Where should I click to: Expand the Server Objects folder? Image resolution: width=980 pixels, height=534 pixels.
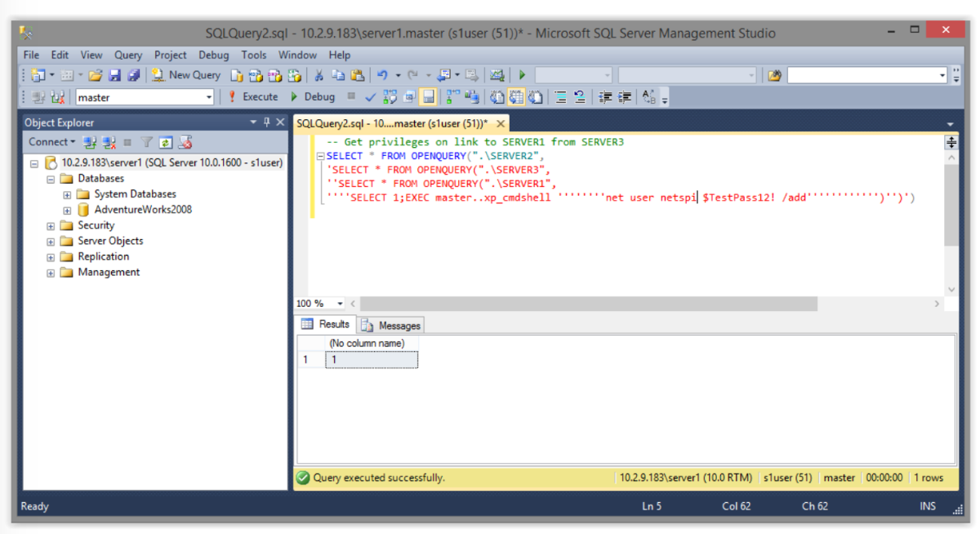point(51,241)
